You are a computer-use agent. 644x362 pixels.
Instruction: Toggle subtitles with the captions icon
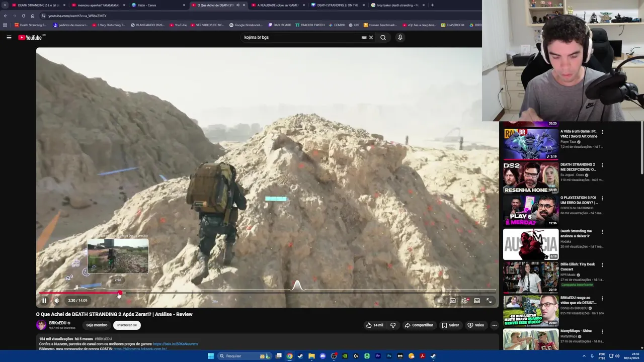click(x=453, y=301)
